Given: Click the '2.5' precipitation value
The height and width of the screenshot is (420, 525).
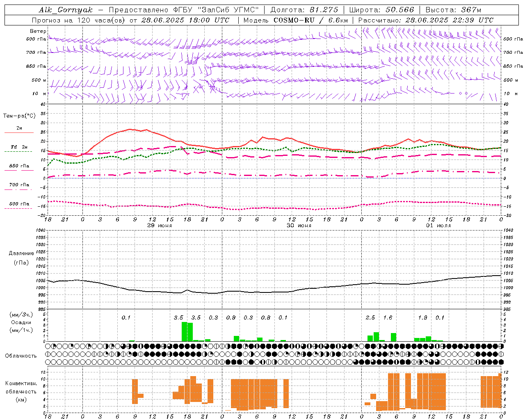Looking at the screenshot, I should pyautogui.click(x=370, y=317).
